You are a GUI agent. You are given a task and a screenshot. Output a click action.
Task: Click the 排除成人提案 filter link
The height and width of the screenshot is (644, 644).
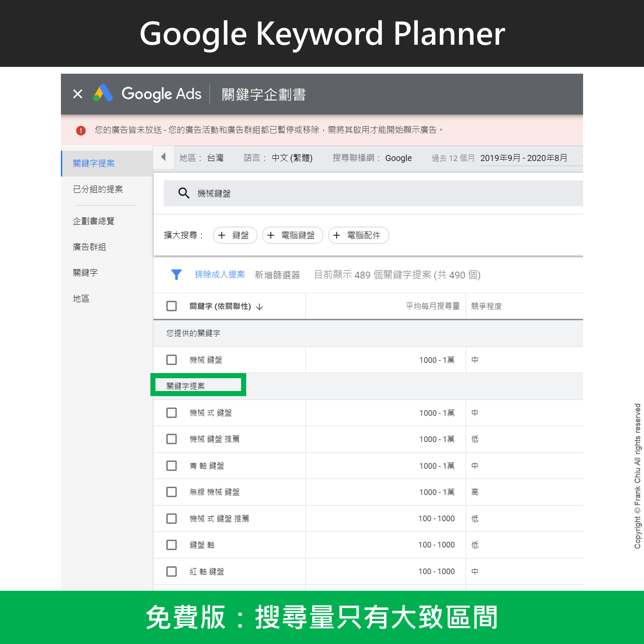pos(220,275)
